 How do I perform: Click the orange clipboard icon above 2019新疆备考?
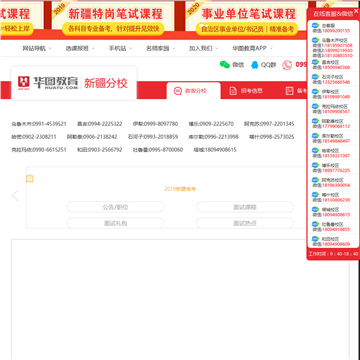[30, 178]
